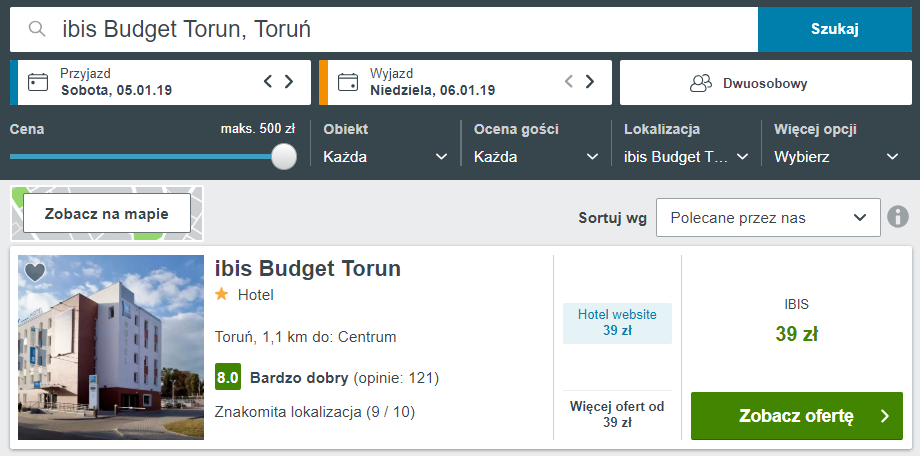Click the ibis Budget Torun hotel title
Screen dimensions: 920x456
coord(308,268)
